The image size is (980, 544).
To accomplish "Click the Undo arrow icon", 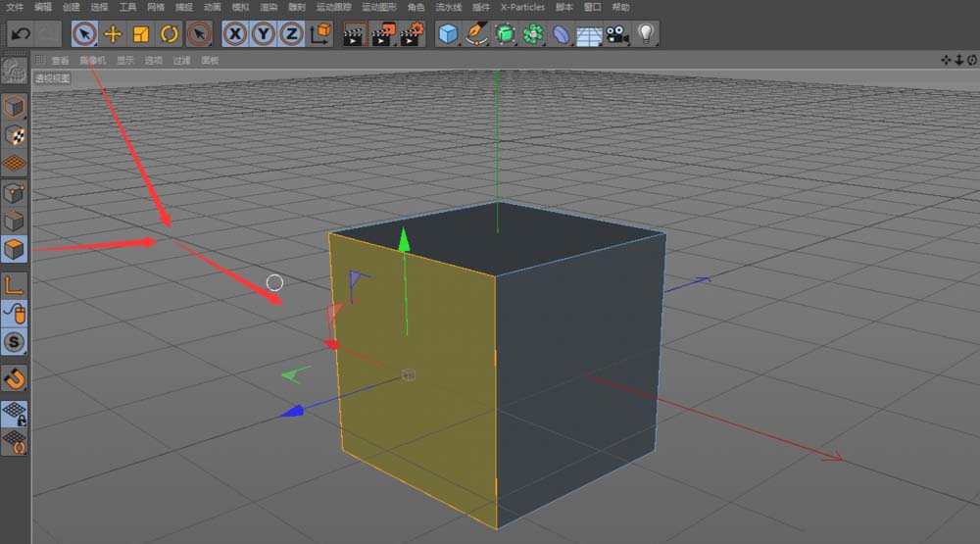I will pos(20,34).
